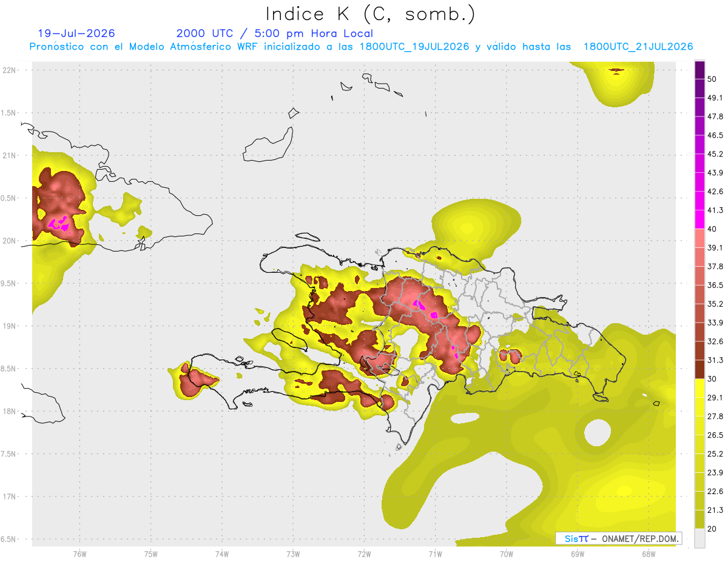Click the colorbar label "20"
The height and width of the screenshot is (562, 728).
(712, 529)
